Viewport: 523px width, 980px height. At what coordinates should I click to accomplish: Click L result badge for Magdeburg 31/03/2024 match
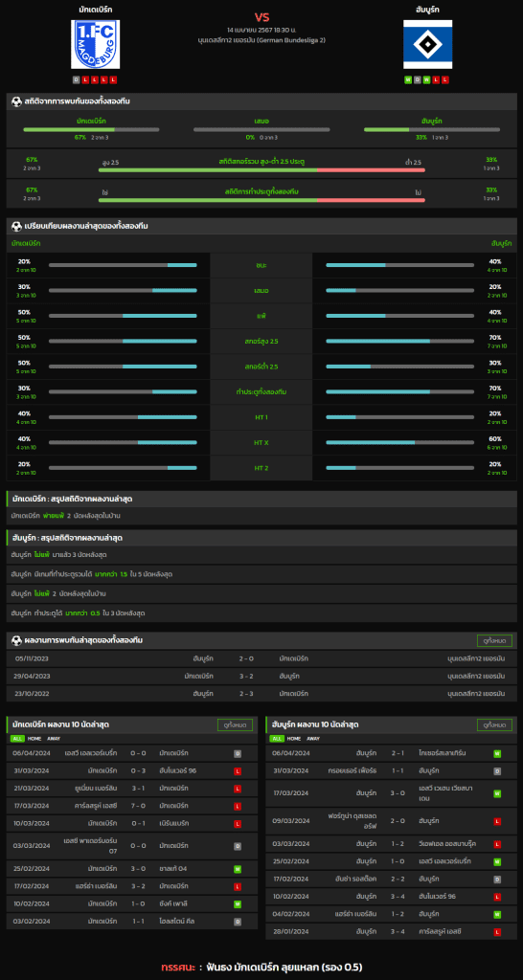pyautogui.click(x=238, y=771)
